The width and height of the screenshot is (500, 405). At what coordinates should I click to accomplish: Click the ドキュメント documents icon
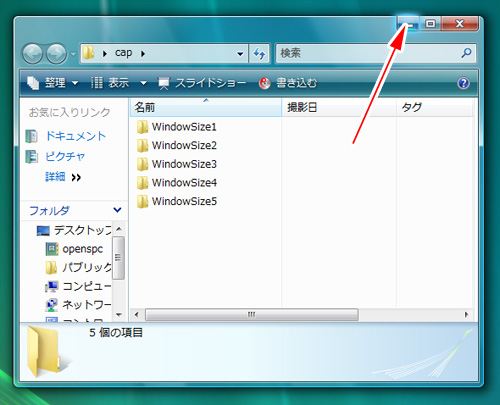pos(32,136)
